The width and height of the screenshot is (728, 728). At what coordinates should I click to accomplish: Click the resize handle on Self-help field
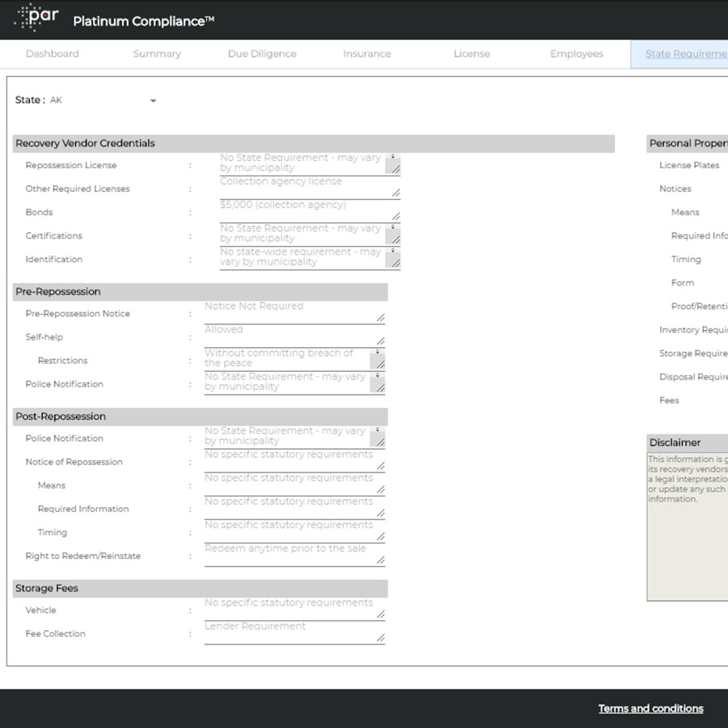[381, 339]
